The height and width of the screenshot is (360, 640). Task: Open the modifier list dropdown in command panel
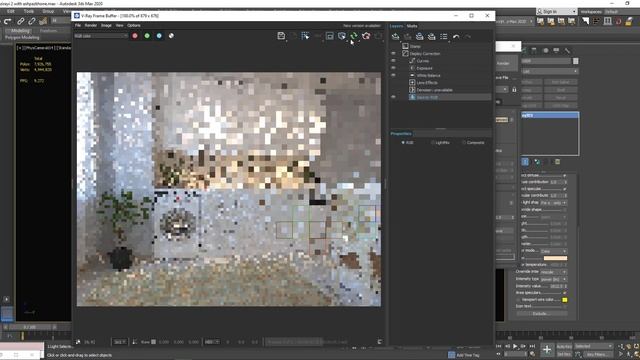tap(550, 71)
